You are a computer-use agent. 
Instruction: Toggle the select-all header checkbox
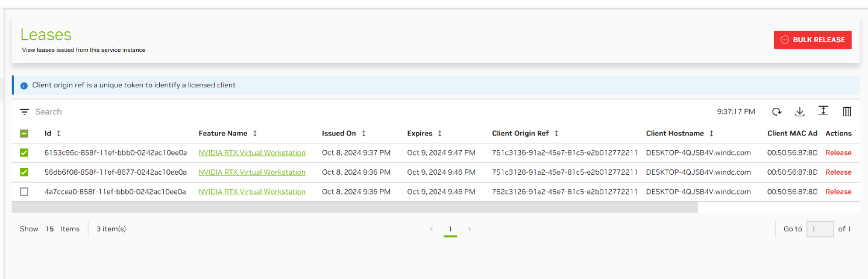tap(24, 133)
